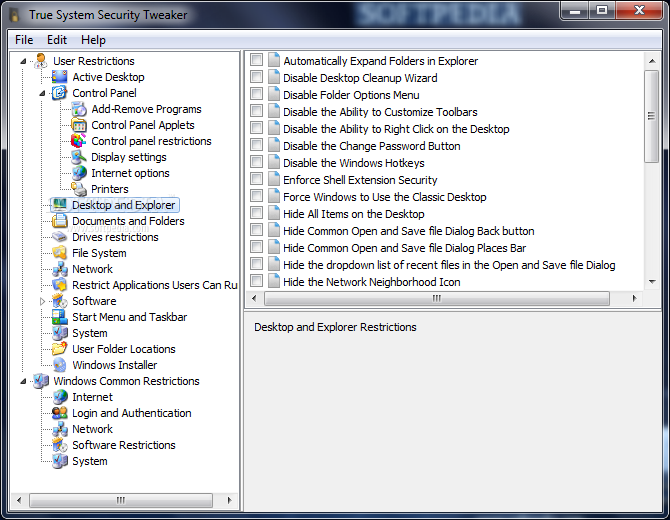
Task: Click the options list vertical scrollbar thumb
Action: pos(652,116)
